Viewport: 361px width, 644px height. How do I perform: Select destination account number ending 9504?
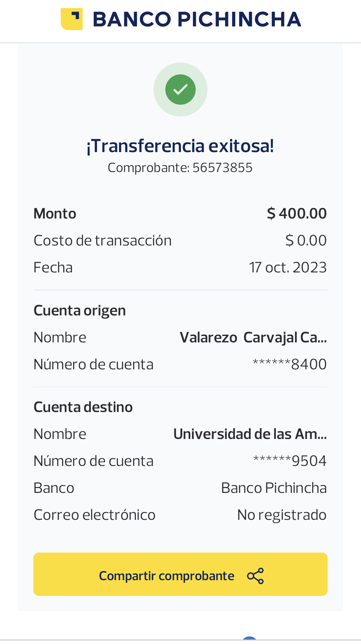290,461
